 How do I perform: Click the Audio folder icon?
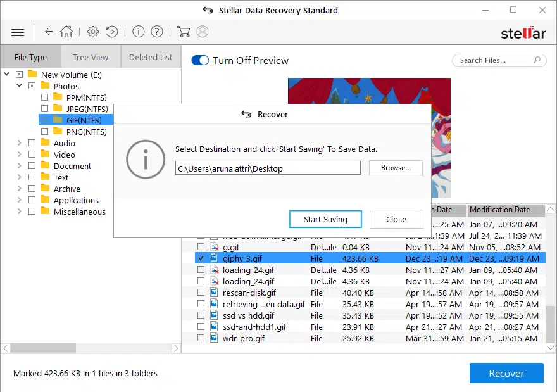45,142
